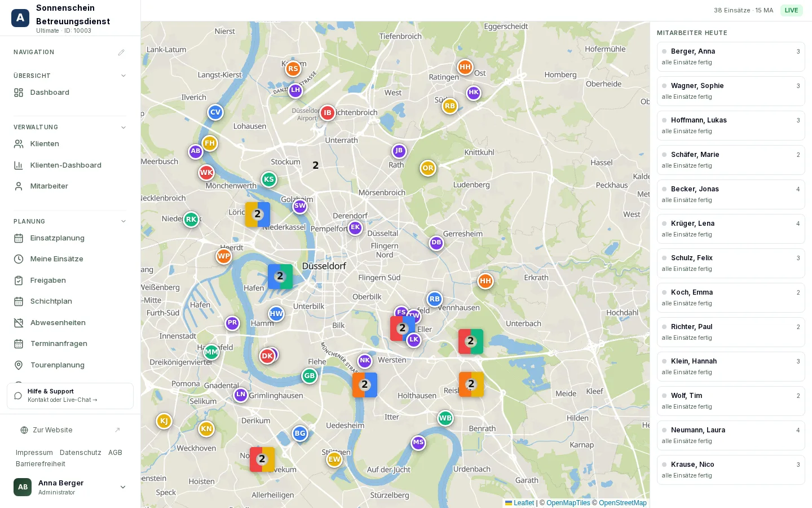The image size is (812, 508).
Task: Click the Einsatzplanung calendar icon
Action: point(19,238)
